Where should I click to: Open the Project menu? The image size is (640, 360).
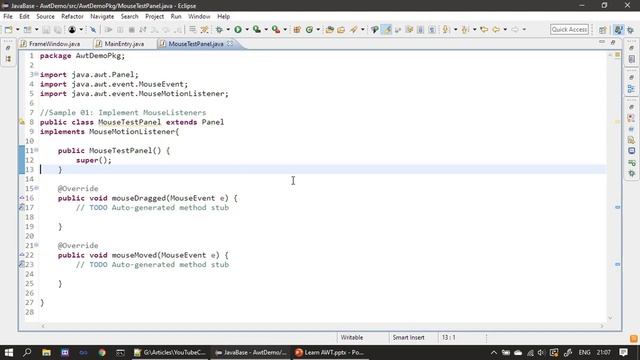[x=154, y=16]
